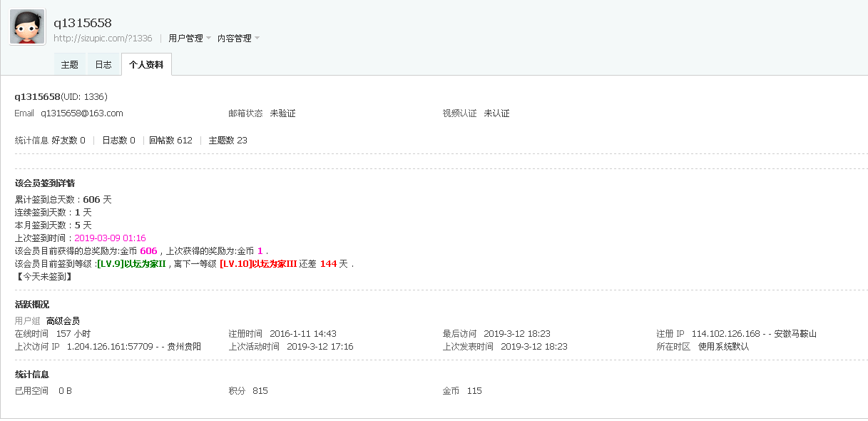
Task: Expand the 内容管理 dropdown menu
Action: [x=238, y=39]
